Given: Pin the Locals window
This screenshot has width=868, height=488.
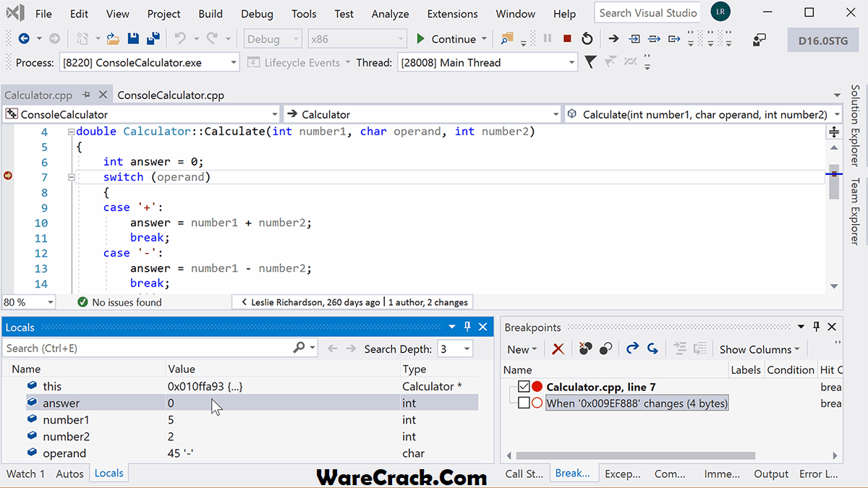Looking at the screenshot, I should (x=467, y=327).
